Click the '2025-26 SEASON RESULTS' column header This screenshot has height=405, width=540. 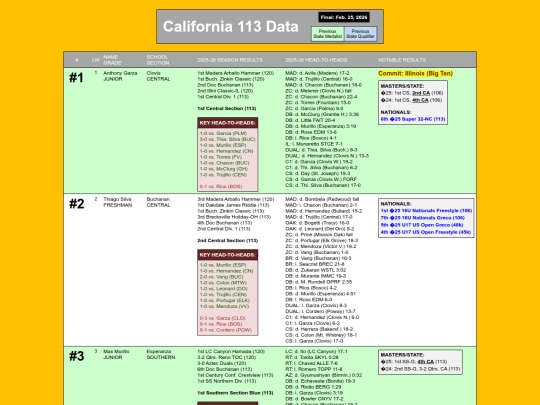pyautogui.click(x=230, y=60)
